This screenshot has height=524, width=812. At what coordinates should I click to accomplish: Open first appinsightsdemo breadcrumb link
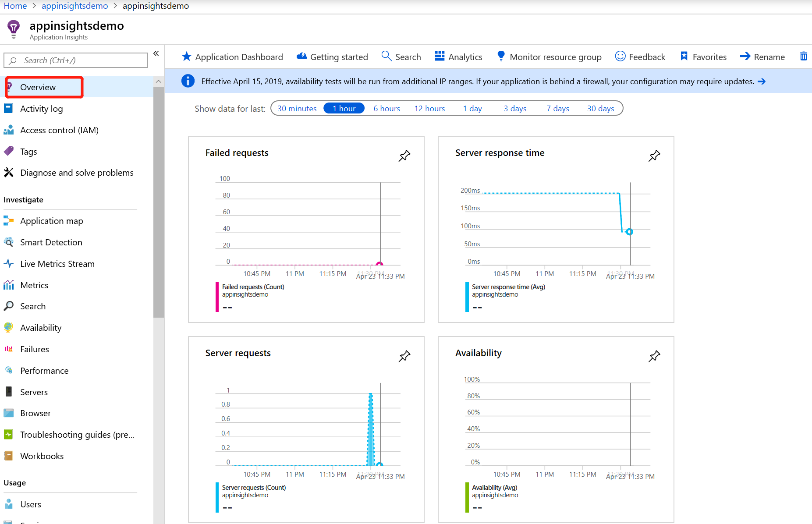click(74, 6)
